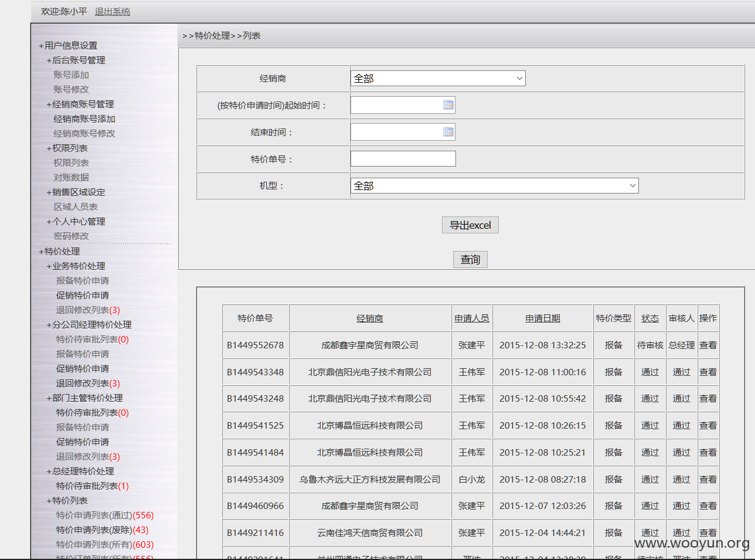Click the order number B1449460966 cell
Screen dimensions: 755x560
[x=256, y=506]
